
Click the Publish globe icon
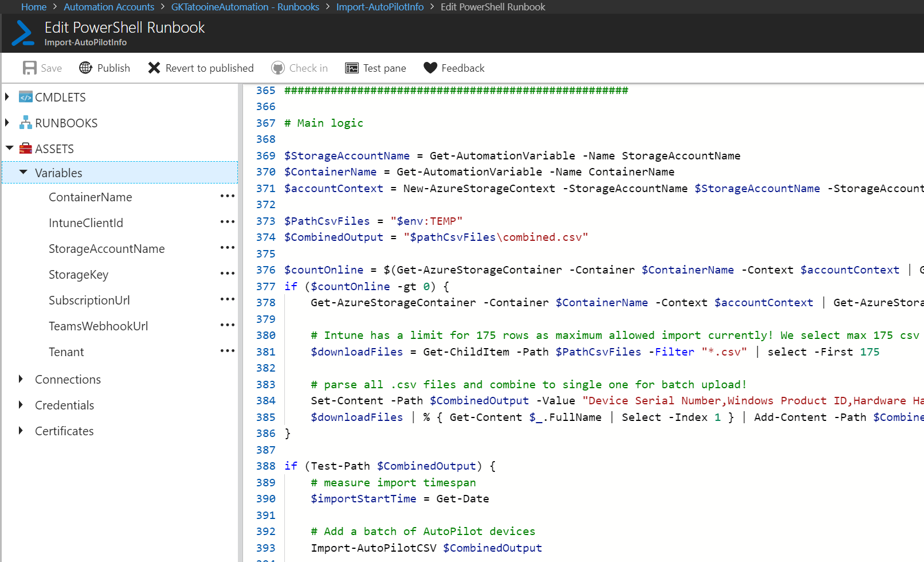click(85, 68)
